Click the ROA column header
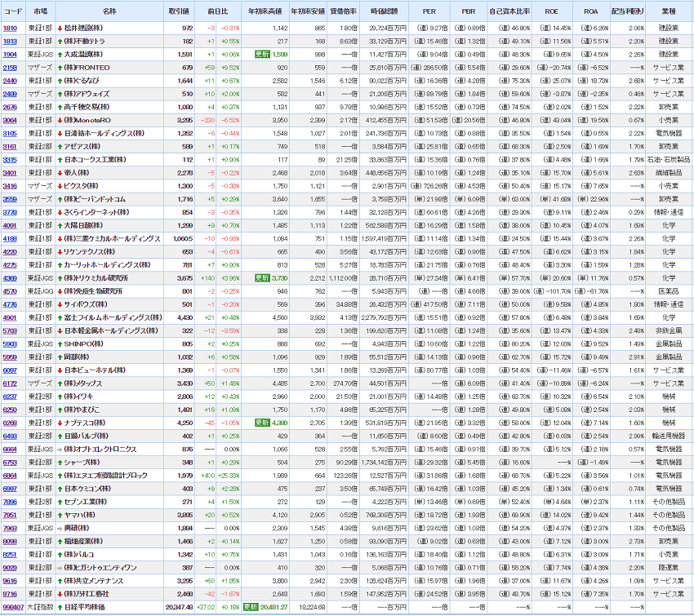Screen dimensions: 694x616 591,11
